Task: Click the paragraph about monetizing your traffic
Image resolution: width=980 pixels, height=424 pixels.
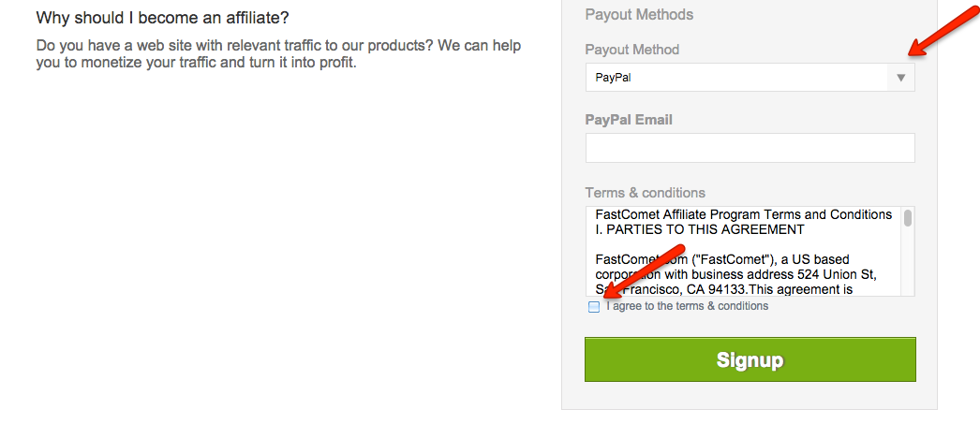Action: click(278, 54)
